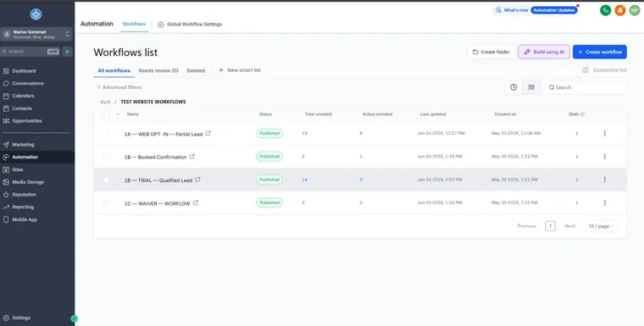The width and height of the screenshot is (644, 326).
Task: Click the green plus quick-add icon
Action: (x=67, y=52)
